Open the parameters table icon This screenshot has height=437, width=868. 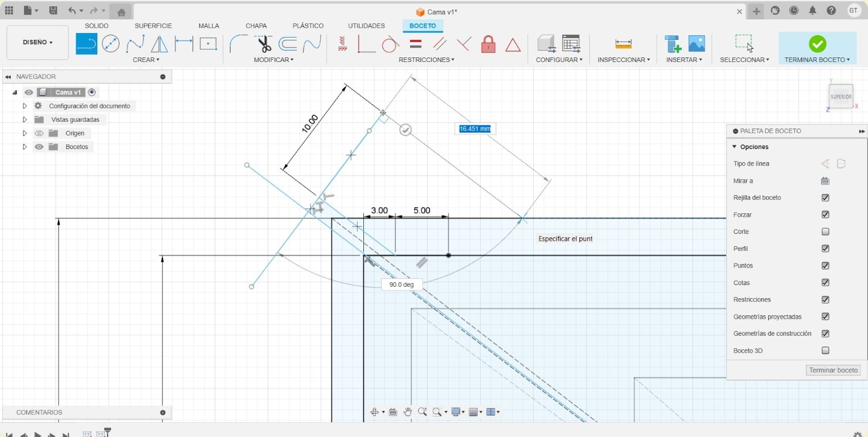[x=571, y=44]
